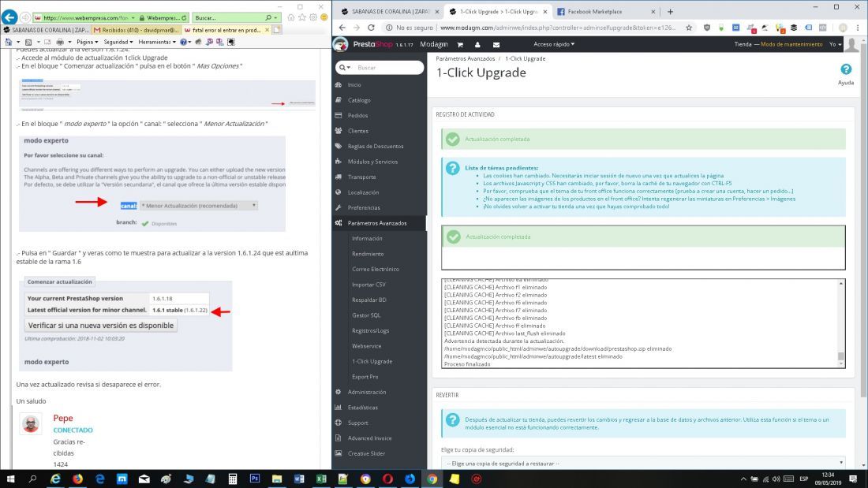Screen dimensions: 868x488
Task: Open Internet Explorer favorites star
Action: coord(301,17)
